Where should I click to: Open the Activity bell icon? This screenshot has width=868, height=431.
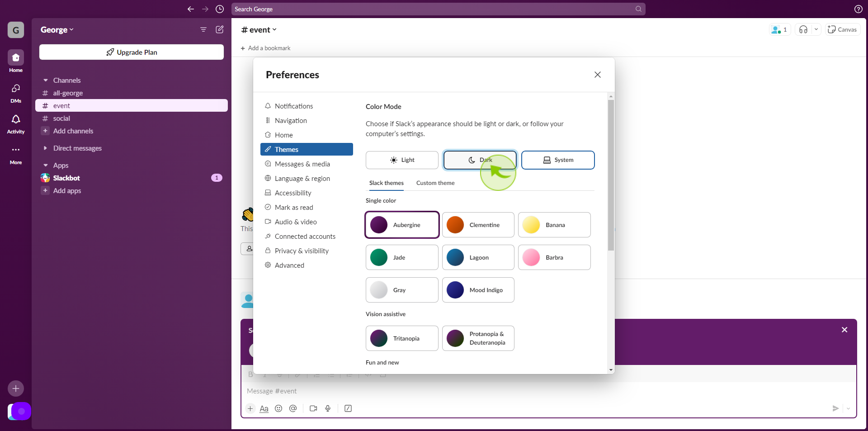16,119
